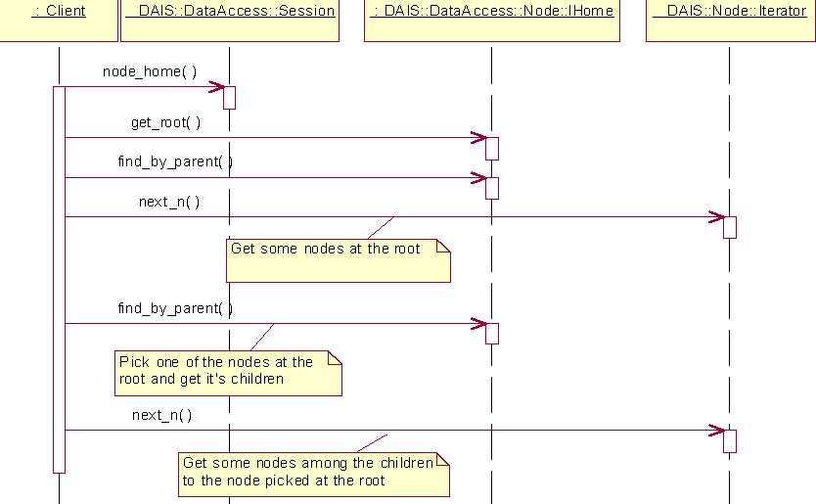Viewport: 816px width, 504px height.
Task: Select the Client lifeline header box
Action: (59, 21)
